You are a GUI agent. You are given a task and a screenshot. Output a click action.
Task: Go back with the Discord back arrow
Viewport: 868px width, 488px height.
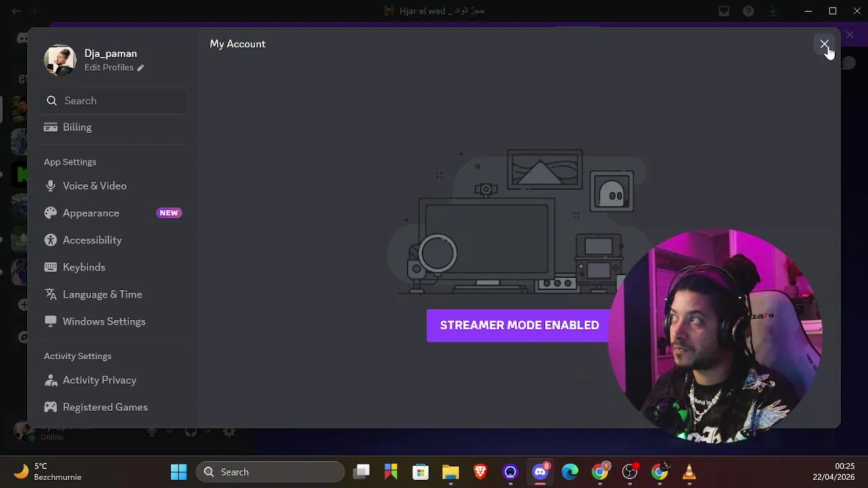click(x=16, y=11)
